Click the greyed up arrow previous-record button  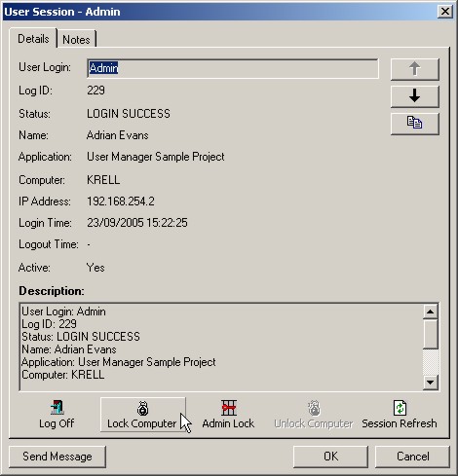click(414, 69)
